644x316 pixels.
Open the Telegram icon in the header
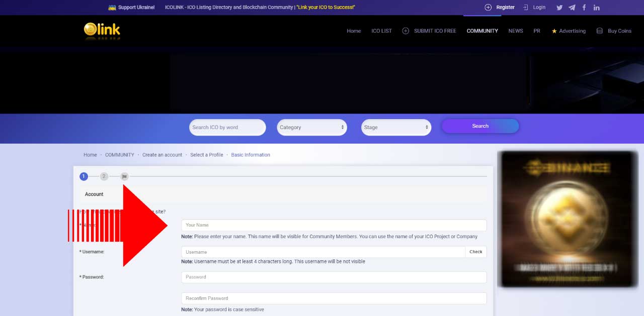(572, 7)
